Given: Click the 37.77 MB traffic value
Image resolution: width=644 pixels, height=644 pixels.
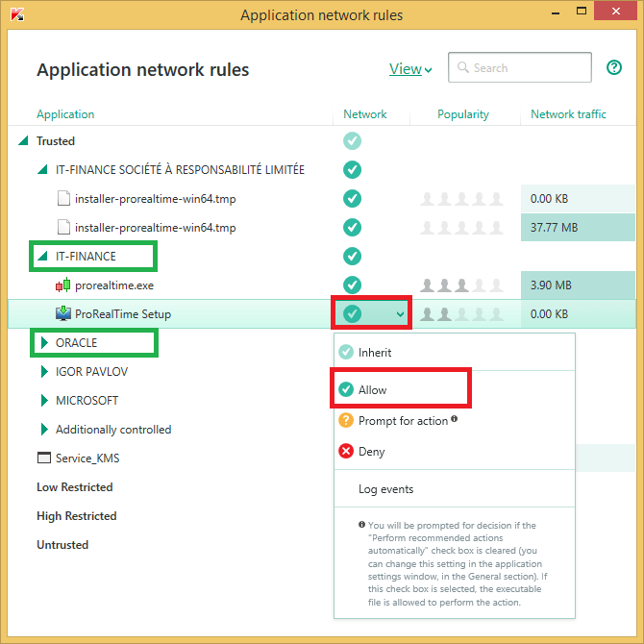Looking at the screenshot, I should [x=554, y=227].
